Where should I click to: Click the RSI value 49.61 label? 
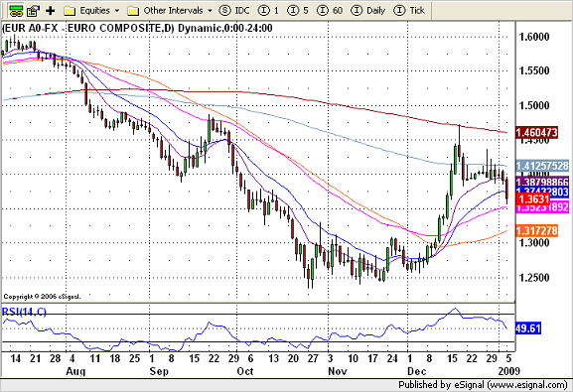[x=528, y=328]
